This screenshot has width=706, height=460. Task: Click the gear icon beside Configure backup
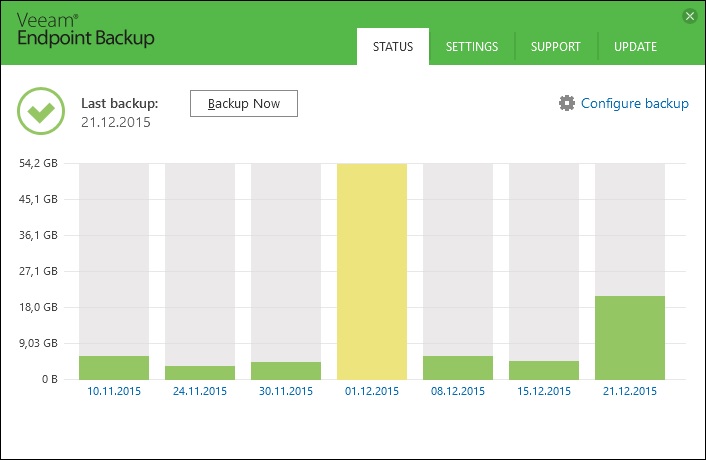(567, 103)
